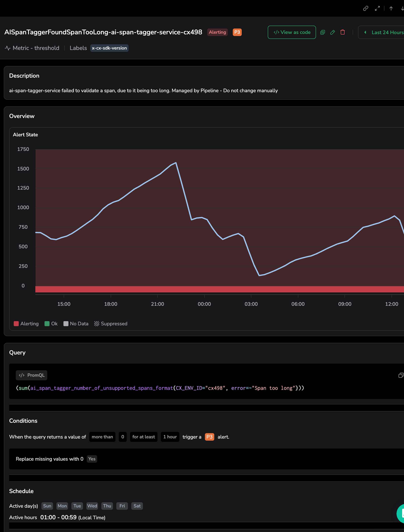Open the Last 24 Hours time picker
Image resolution: width=404 pixels, height=532 pixels.
click(x=387, y=32)
